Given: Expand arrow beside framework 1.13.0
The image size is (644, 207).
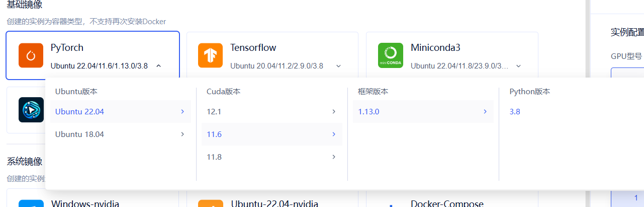Looking at the screenshot, I should tap(485, 111).
